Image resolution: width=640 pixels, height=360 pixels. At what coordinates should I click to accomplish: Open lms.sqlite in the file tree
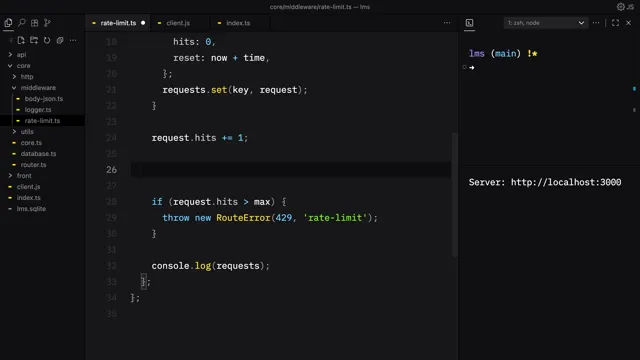pyautogui.click(x=31, y=209)
